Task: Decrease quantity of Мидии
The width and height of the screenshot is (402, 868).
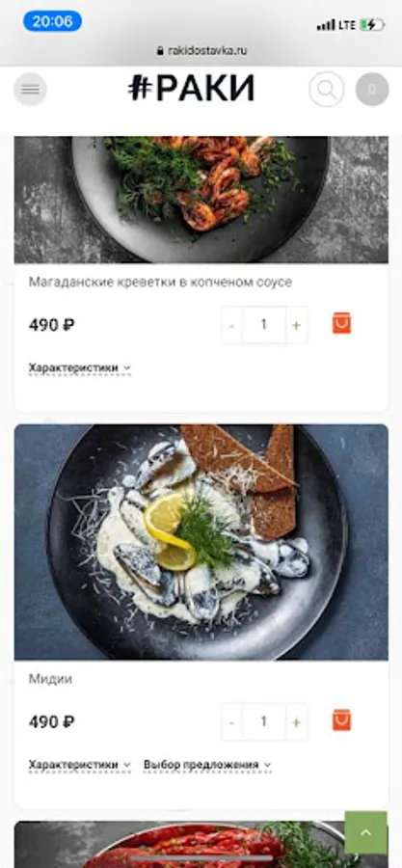Action: tap(231, 721)
